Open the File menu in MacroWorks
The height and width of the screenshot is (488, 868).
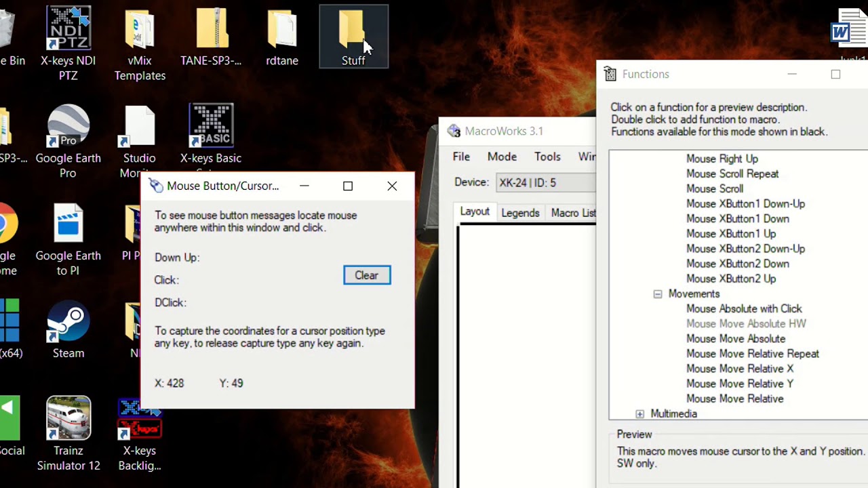(x=461, y=157)
